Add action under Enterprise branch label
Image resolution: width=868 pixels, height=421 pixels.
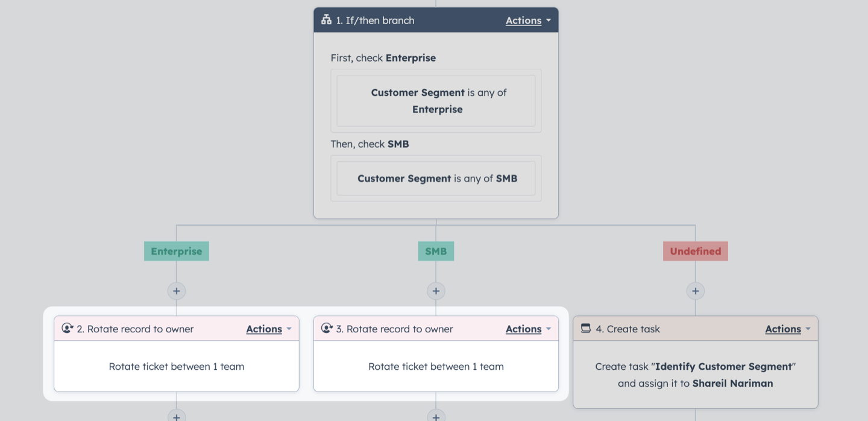coord(177,291)
